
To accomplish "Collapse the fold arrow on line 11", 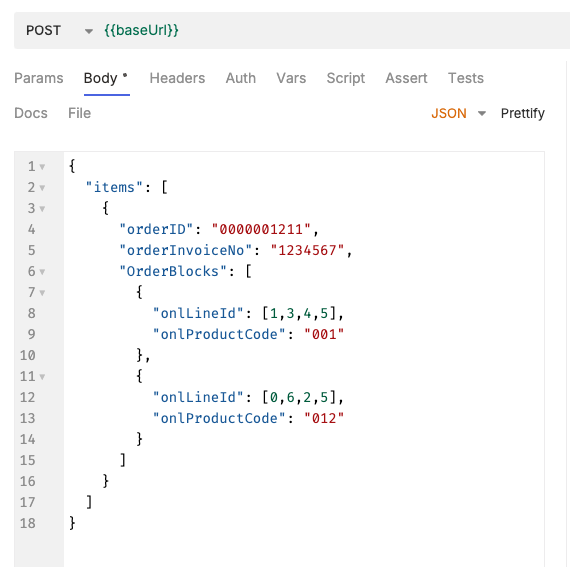I will click(x=42, y=377).
